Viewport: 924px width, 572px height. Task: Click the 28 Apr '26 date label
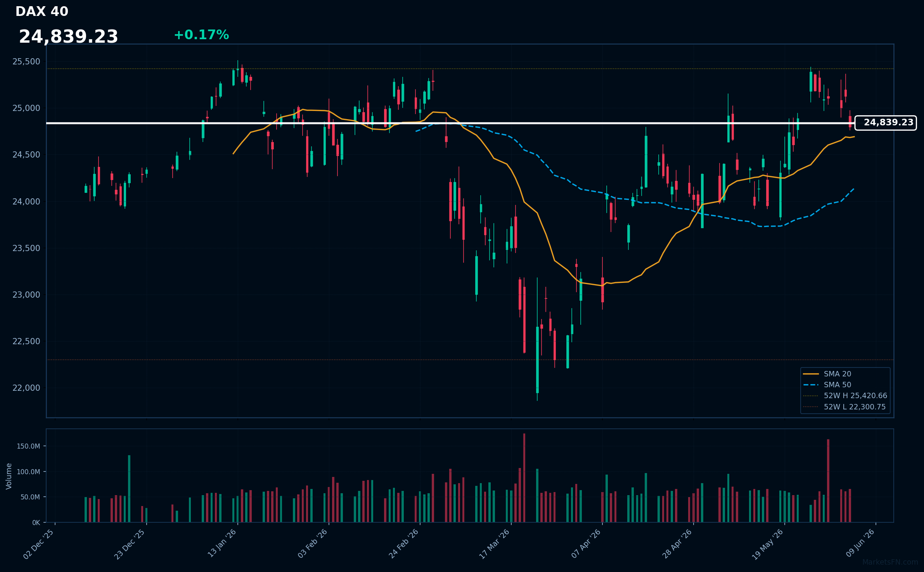(x=677, y=544)
